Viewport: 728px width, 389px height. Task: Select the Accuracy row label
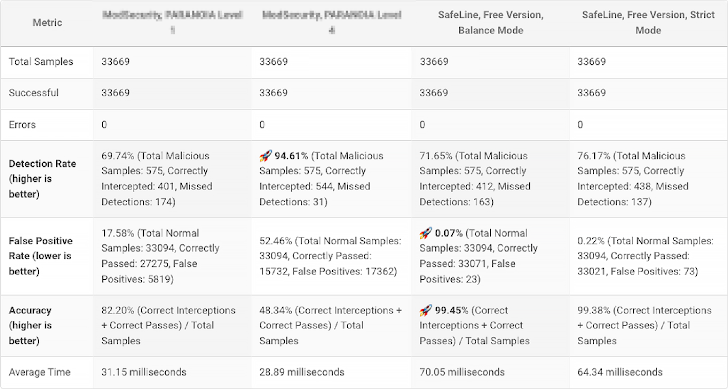pos(30,325)
